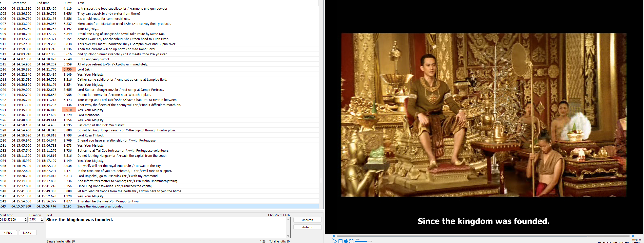Select row starting 'Set camp at Tai Coo fortress'
The width and height of the screenshot is (644, 243).
click(159, 151)
